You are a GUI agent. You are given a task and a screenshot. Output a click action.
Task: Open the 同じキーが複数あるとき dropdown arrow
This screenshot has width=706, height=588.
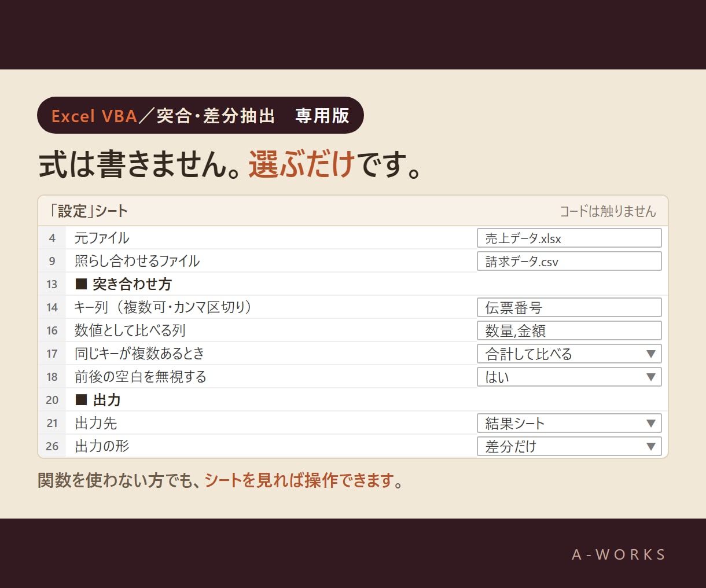651,354
